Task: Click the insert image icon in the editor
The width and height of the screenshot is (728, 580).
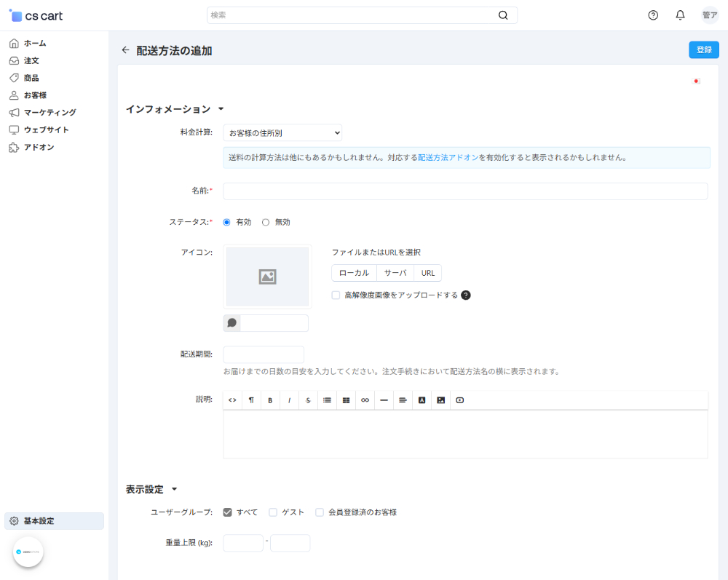Action: click(440, 400)
